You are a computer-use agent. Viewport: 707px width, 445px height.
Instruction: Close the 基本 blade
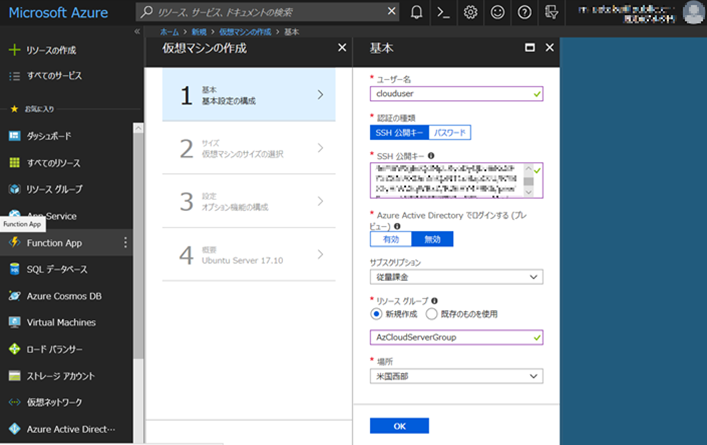coord(550,47)
